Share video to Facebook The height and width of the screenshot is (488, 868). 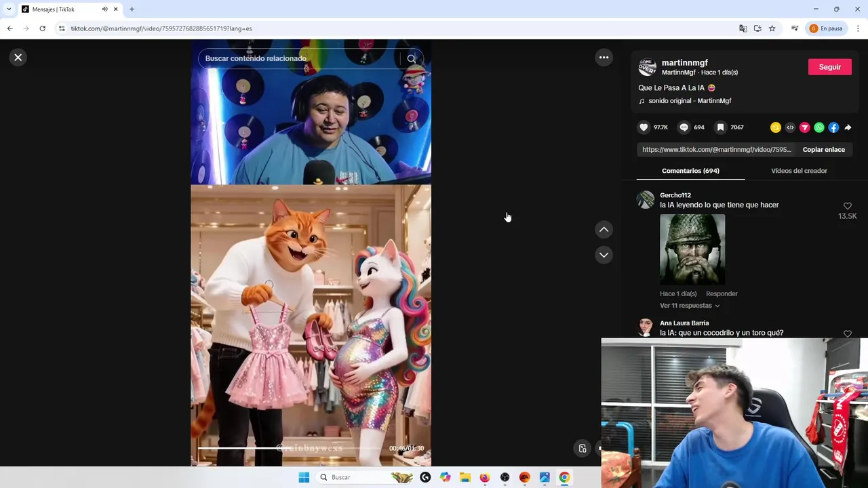833,127
